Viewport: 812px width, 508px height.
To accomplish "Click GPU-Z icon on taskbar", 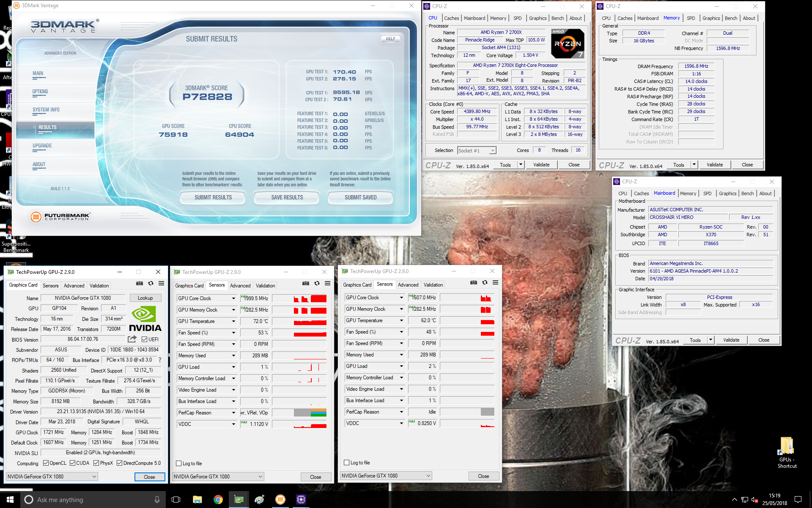I will pos(239,500).
